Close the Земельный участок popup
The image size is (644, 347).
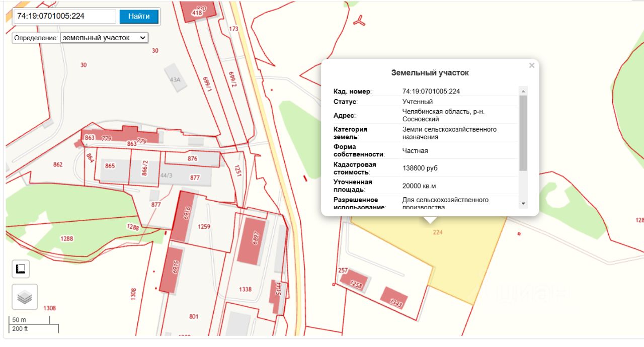[x=532, y=65]
